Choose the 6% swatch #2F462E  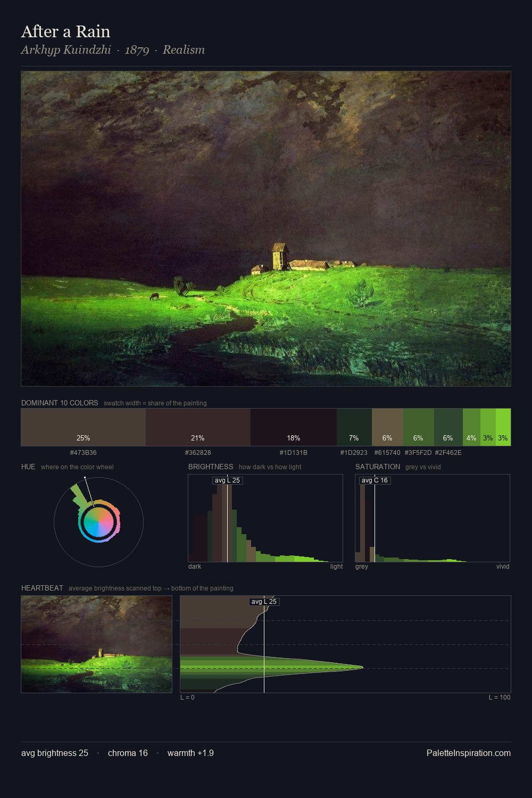448,427
